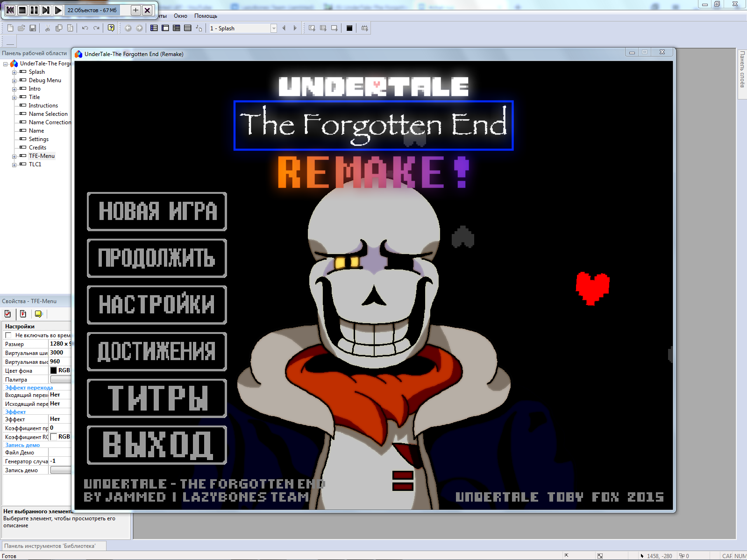Click ПРОДОЛЖИТЬ game button
Viewport: 747px width, 560px height.
coord(157,258)
